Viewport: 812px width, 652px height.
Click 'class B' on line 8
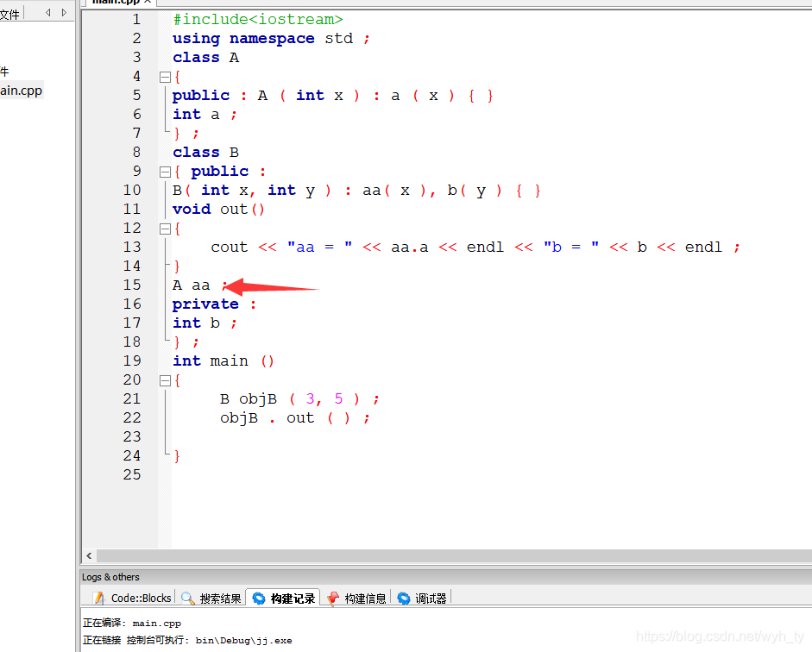pos(205,153)
